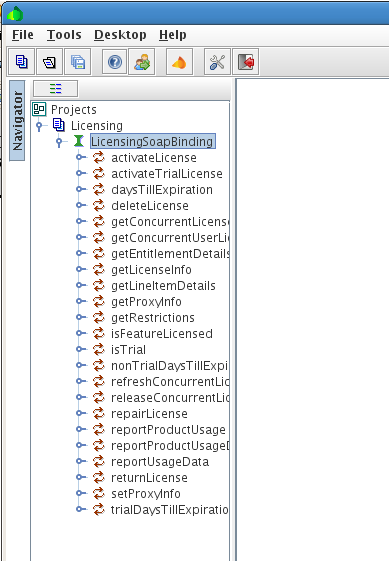
Task: Select the LicensingSoapBinding label
Action: click(152, 141)
